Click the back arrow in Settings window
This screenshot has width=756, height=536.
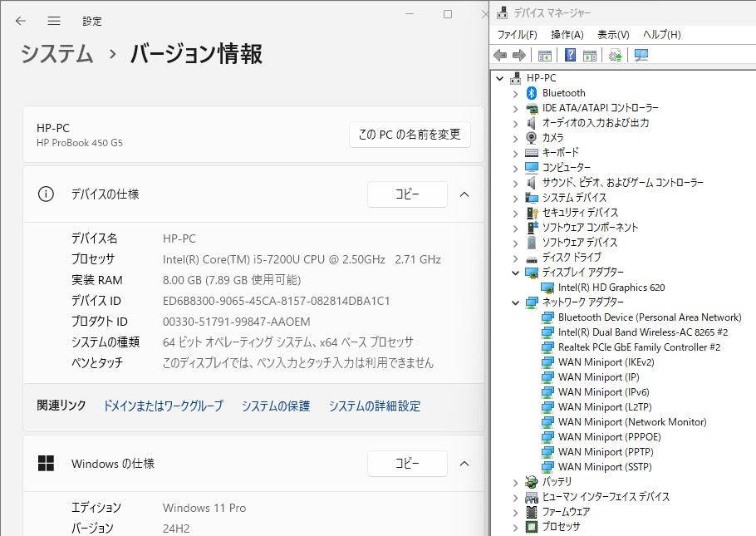20,21
